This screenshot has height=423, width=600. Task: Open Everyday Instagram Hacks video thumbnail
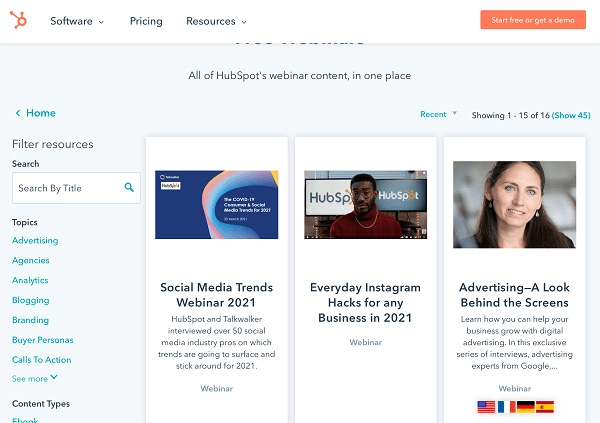(365, 204)
